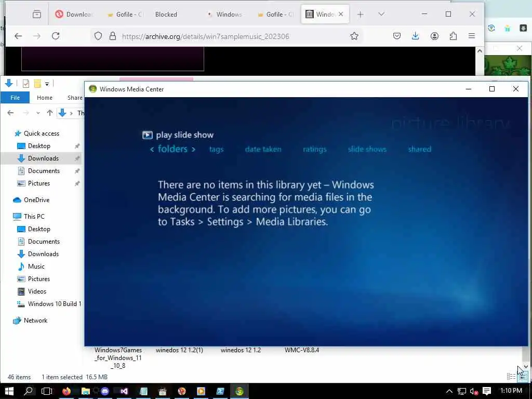The width and height of the screenshot is (532, 399).
Task: Switch to the Download tab in Firefox
Action: click(x=74, y=14)
